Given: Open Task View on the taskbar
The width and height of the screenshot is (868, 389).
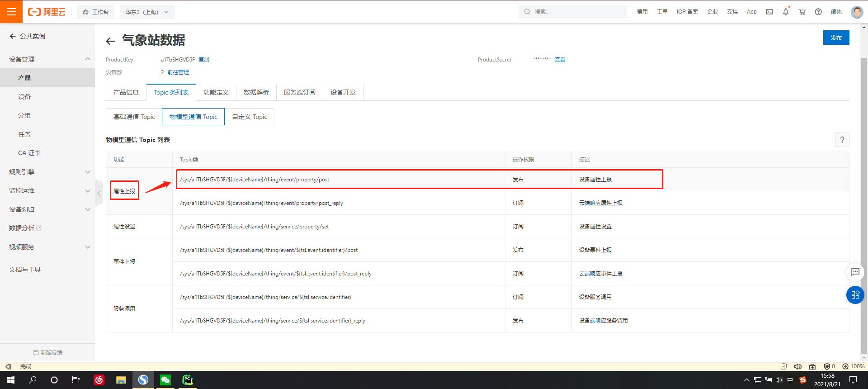Looking at the screenshot, I should click(76, 380).
